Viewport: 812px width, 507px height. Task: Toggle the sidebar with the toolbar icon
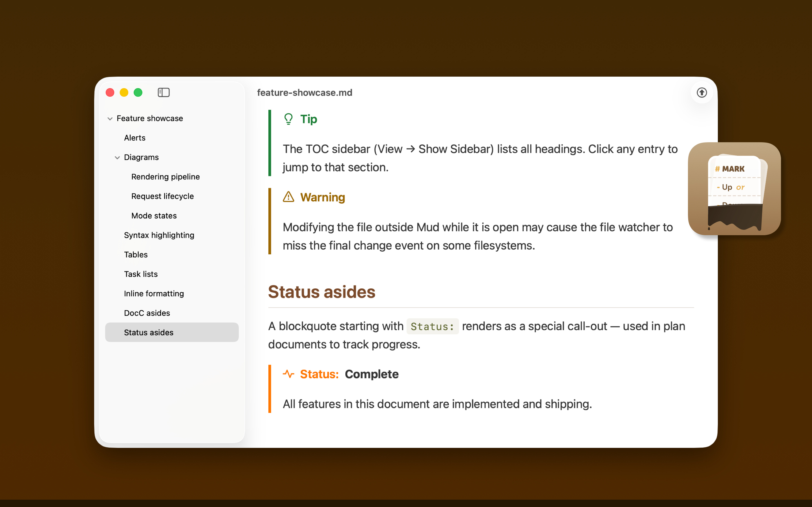164,92
